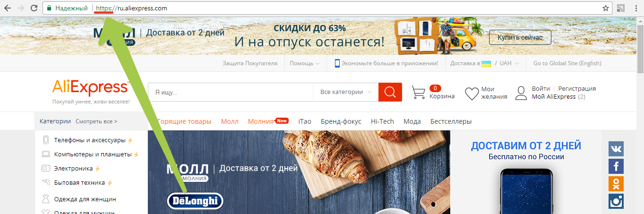Screen dimensions: 644x214
Task: Select the Телефоны и аксессуары category
Action: (x=90, y=140)
